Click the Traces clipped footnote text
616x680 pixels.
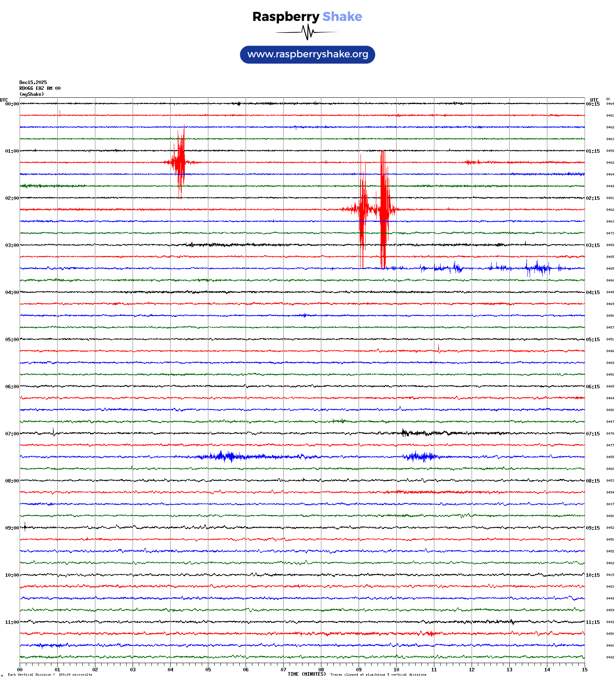click(x=378, y=675)
